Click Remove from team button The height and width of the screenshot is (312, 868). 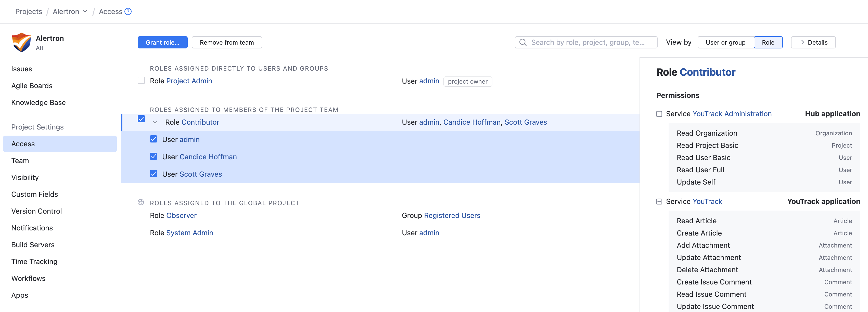coord(226,43)
